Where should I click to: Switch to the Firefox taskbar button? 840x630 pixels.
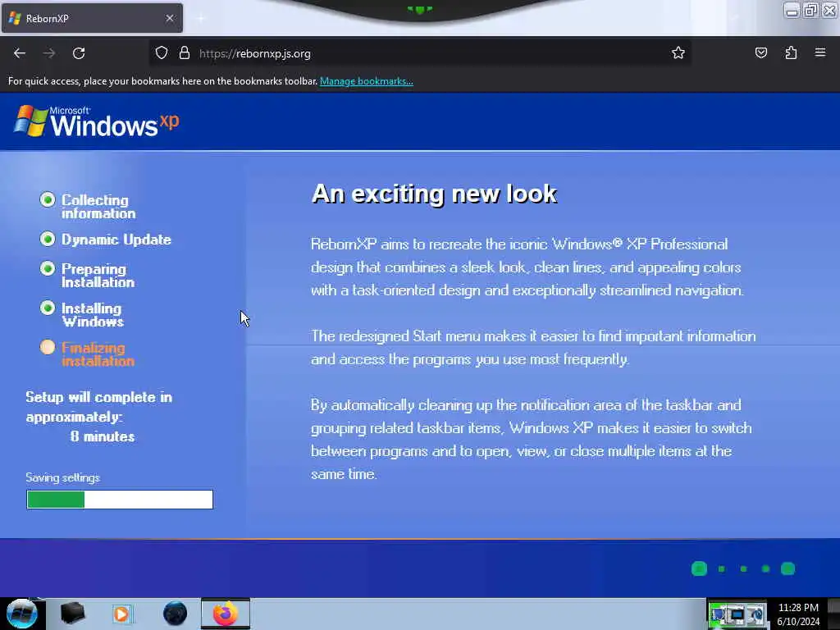[x=226, y=614]
